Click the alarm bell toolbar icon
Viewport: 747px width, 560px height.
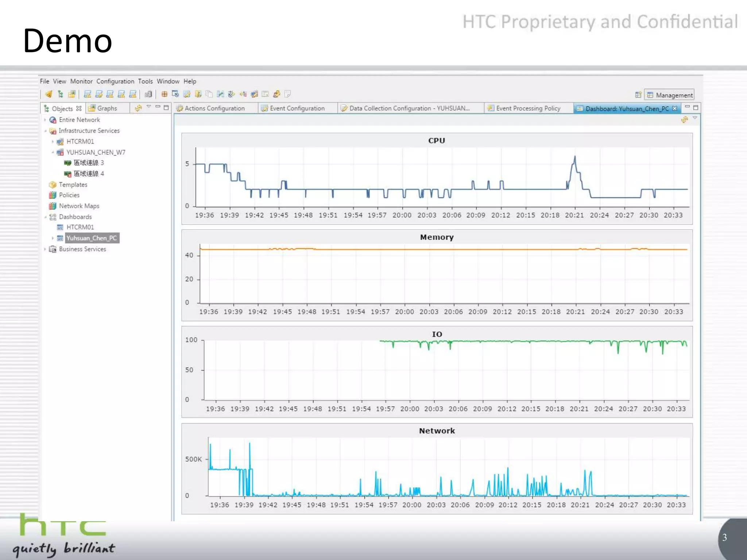49,94
